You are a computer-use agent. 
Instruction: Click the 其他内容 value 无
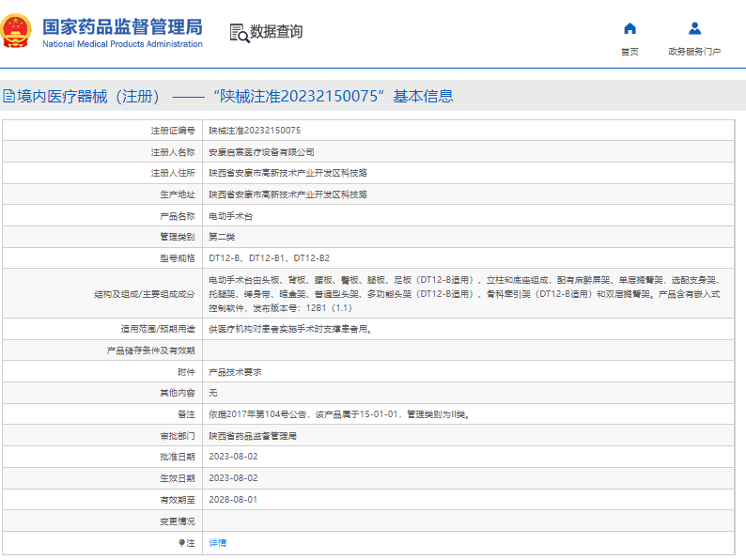tap(213, 393)
